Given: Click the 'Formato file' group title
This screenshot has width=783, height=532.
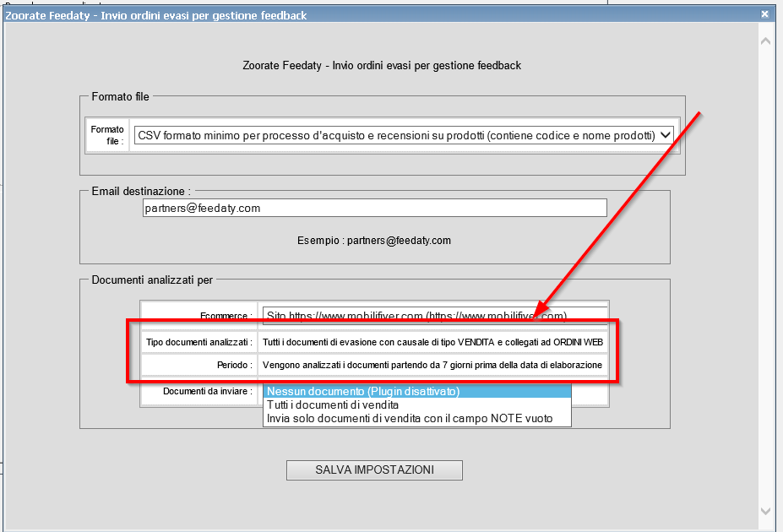Looking at the screenshot, I should (120, 97).
